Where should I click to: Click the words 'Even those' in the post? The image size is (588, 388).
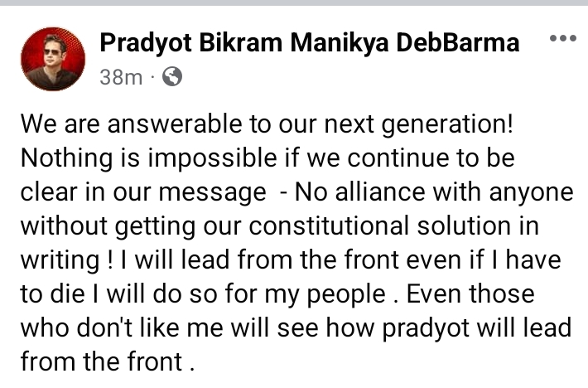(x=470, y=293)
